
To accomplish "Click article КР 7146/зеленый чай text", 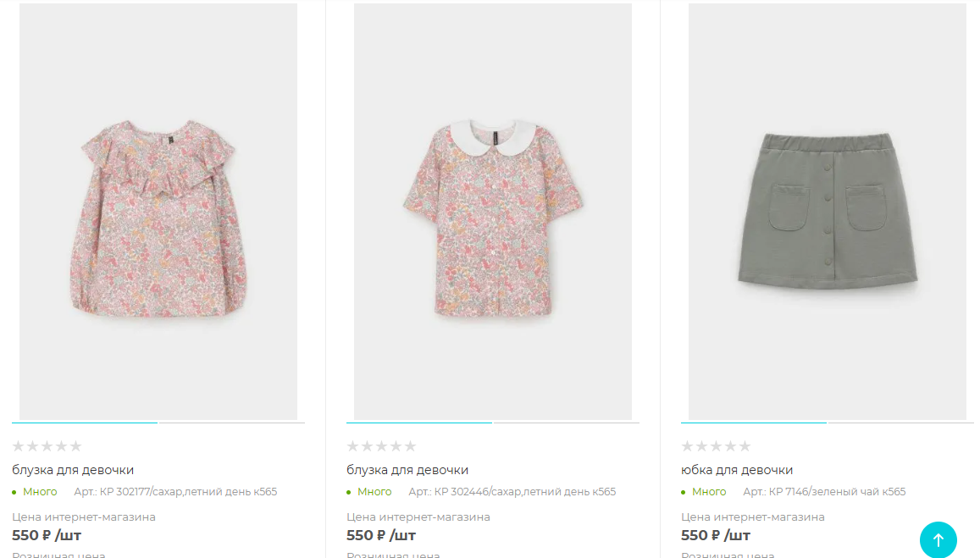I will (x=824, y=492).
